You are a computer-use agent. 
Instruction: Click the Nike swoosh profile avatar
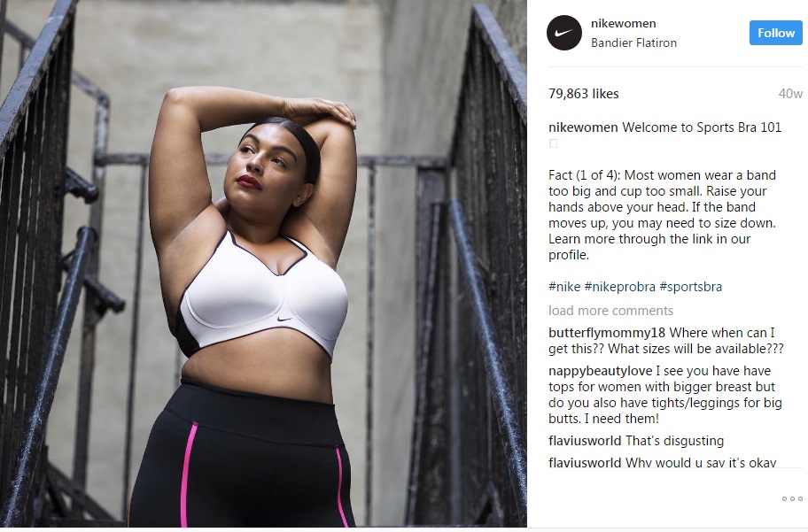pos(563,33)
